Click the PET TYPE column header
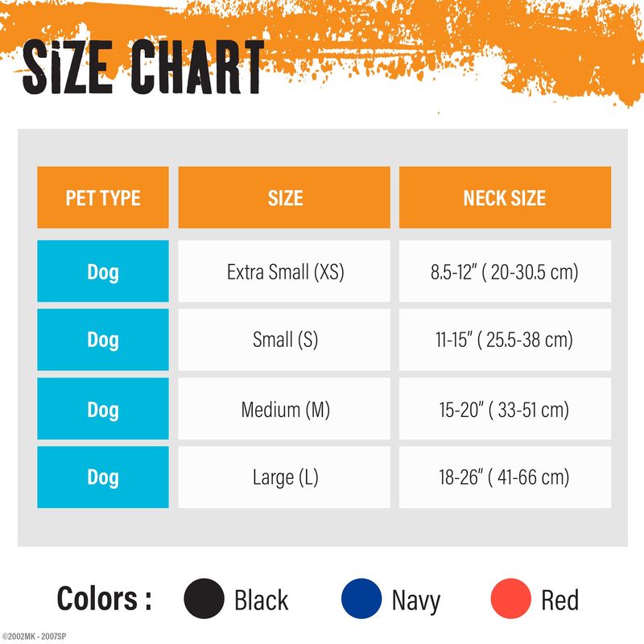This screenshot has height=644, width=644. click(x=103, y=198)
